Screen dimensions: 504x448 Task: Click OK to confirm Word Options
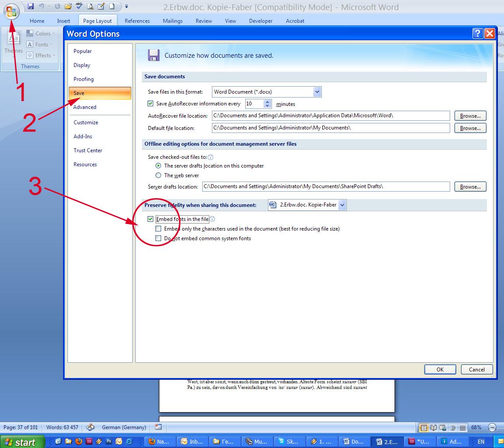(440, 369)
